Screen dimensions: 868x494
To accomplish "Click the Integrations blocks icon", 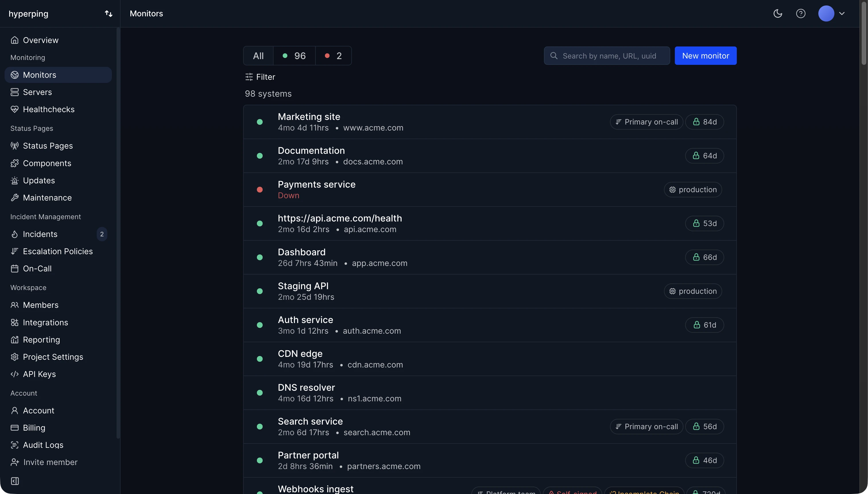I will [14, 322].
